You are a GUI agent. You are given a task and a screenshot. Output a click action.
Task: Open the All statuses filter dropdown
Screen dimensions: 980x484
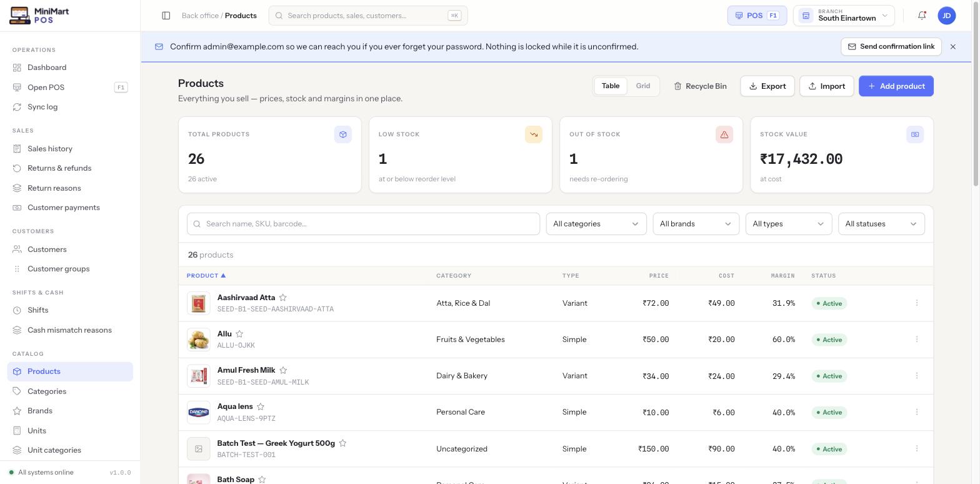click(x=881, y=224)
